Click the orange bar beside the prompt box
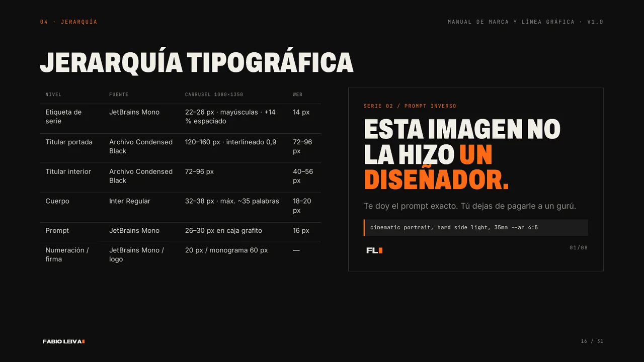The height and width of the screenshot is (362, 644). [x=364, y=227]
